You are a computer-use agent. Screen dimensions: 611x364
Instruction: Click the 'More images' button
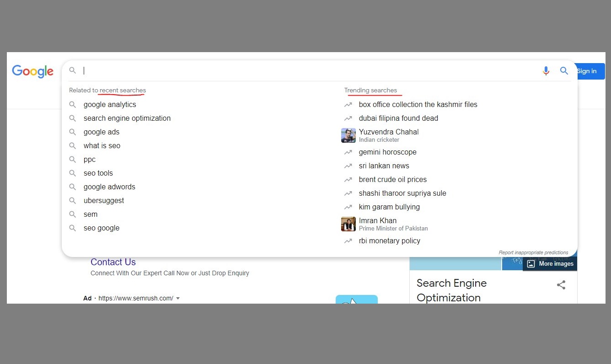[x=550, y=264]
